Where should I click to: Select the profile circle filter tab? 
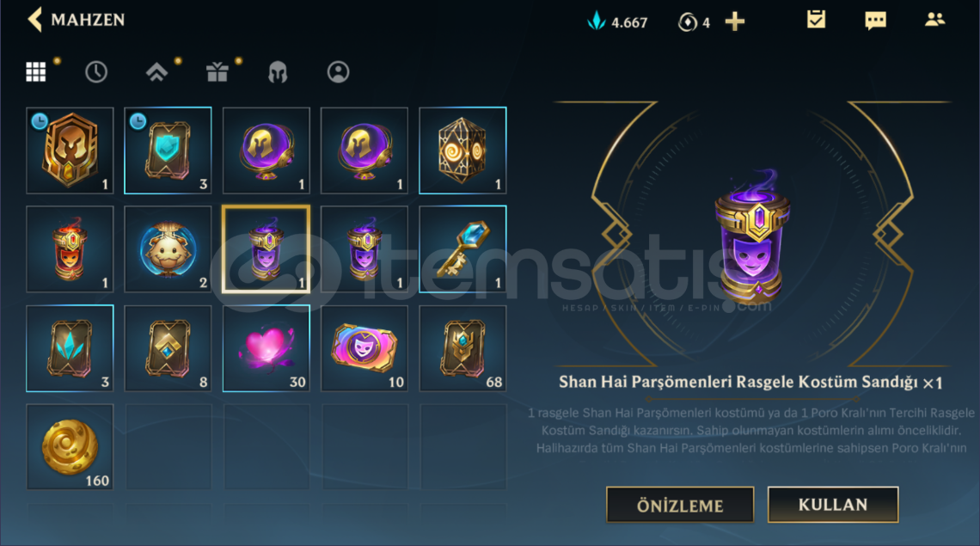click(338, 72)
